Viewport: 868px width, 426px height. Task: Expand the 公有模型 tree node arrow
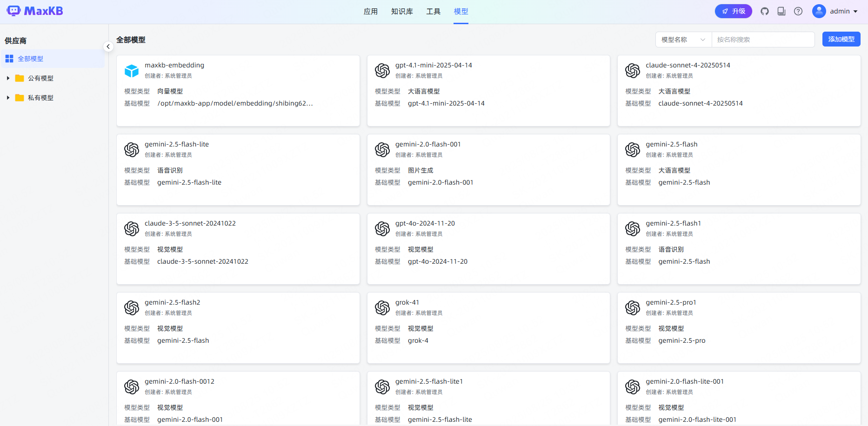[x=8, y=78]
